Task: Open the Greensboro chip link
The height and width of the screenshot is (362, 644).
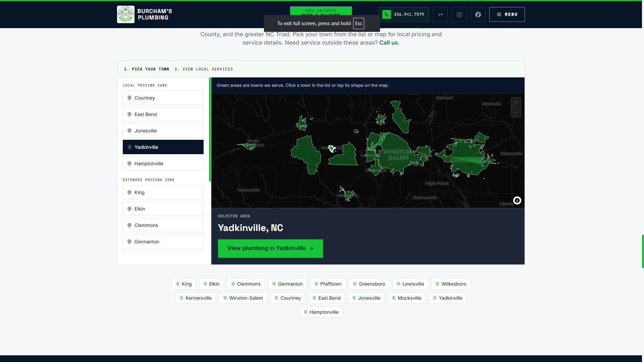Action: (369, 284)
